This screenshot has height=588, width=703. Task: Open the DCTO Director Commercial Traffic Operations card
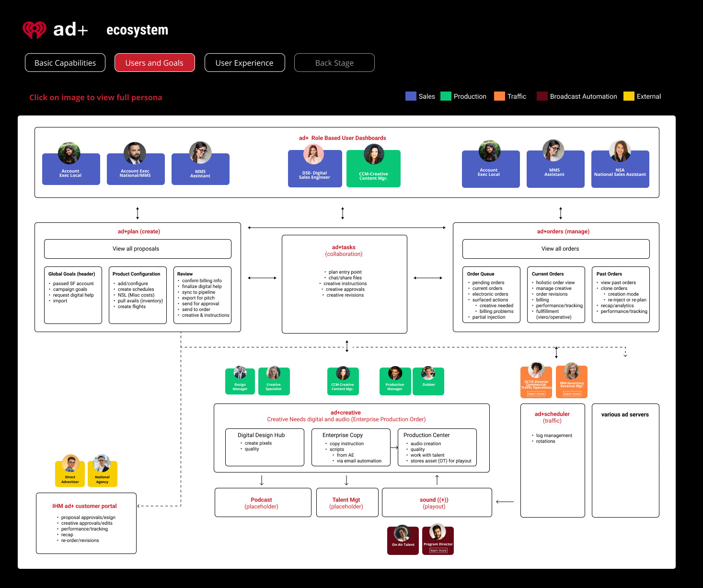(536, 380)
